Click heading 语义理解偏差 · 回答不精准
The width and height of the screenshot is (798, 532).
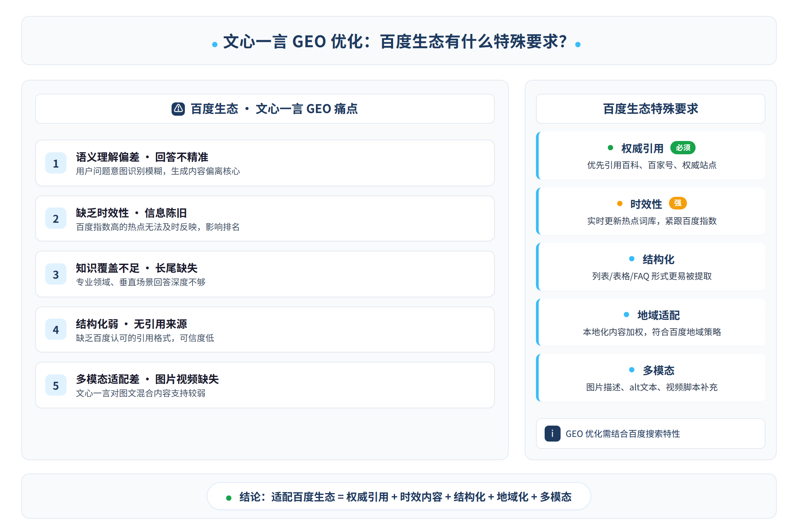click(x=142, y=157)
